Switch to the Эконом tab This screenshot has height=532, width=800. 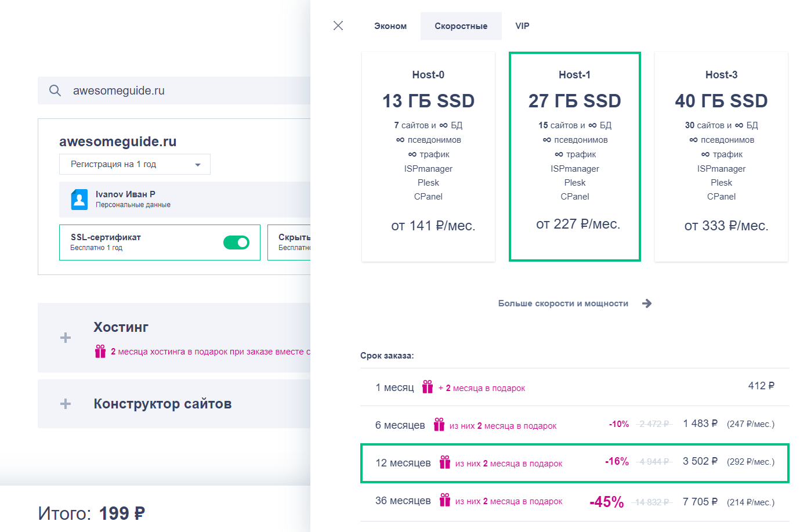click(390, 26)
